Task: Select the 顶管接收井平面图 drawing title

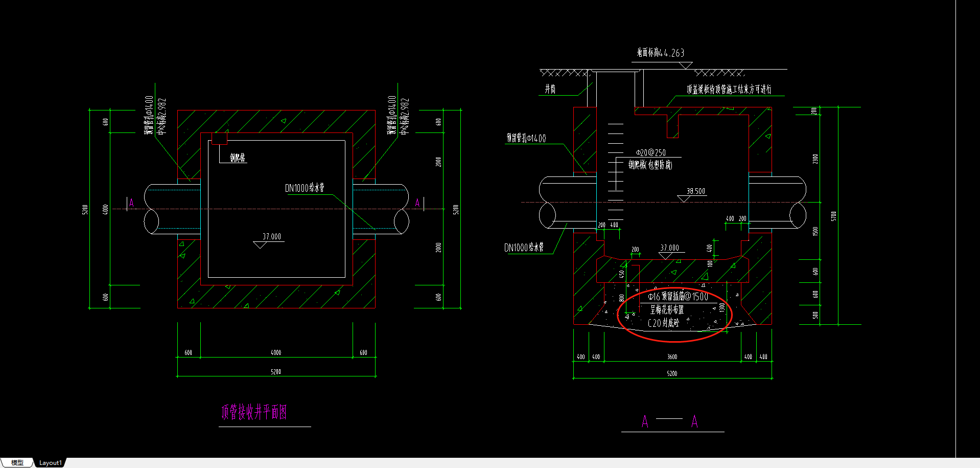Action: click(254, 412)
